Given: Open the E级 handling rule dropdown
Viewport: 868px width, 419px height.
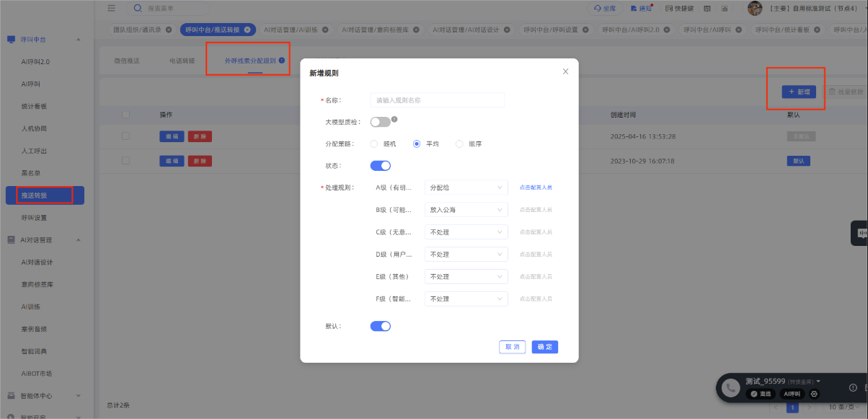Looking at the screenshot, I should point(466,276).
